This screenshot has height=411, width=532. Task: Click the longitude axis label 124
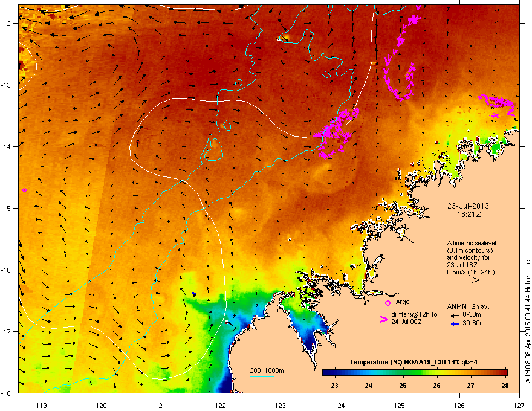pyautogui.click(x=340, y=405)
